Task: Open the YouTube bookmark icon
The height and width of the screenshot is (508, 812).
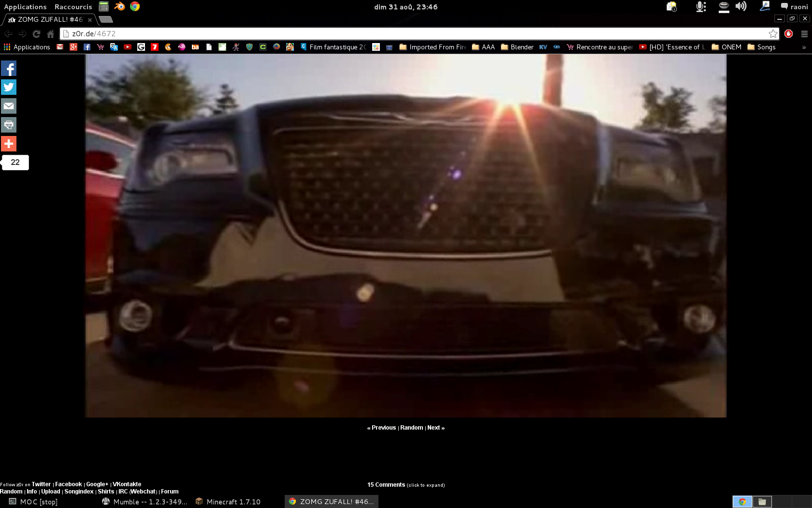Action: (128, 47)
